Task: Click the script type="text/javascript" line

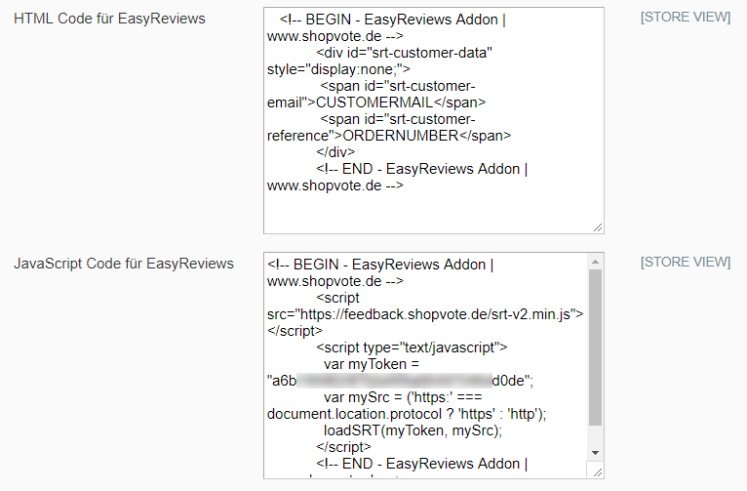Action: (412, 348)
